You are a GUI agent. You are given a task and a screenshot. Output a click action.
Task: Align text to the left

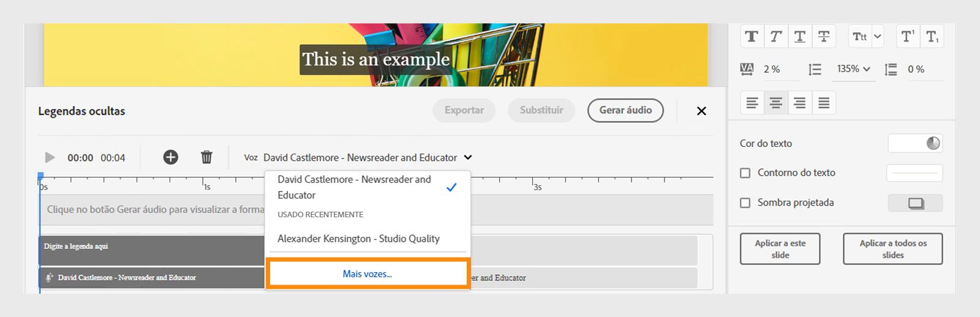pyautogui.click(x=752, y=103)
